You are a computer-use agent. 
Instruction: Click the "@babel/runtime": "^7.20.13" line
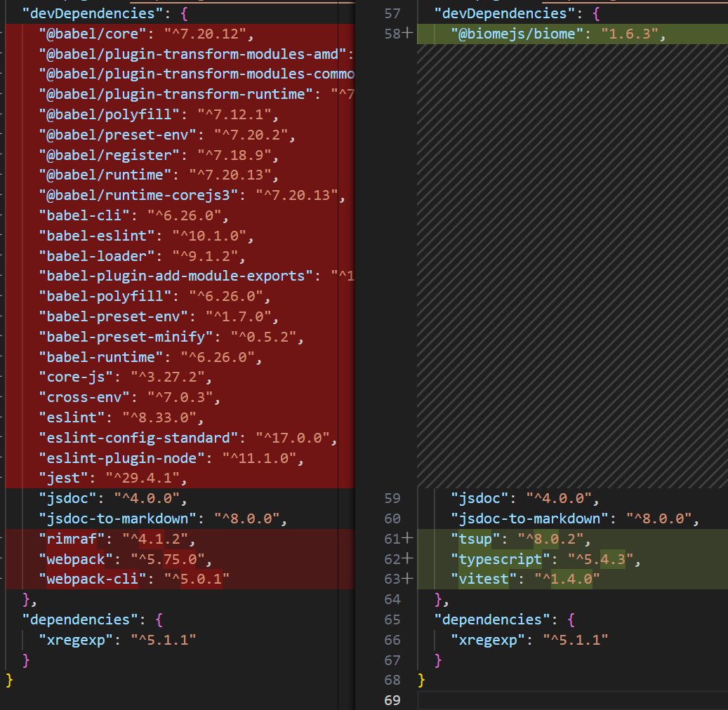tap(159, 175)
